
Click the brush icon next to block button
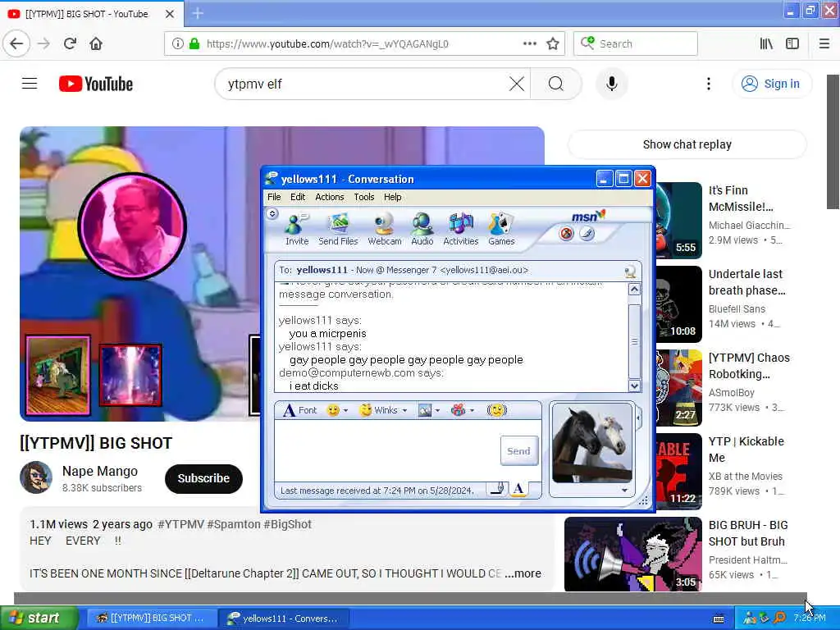point(587,234)
